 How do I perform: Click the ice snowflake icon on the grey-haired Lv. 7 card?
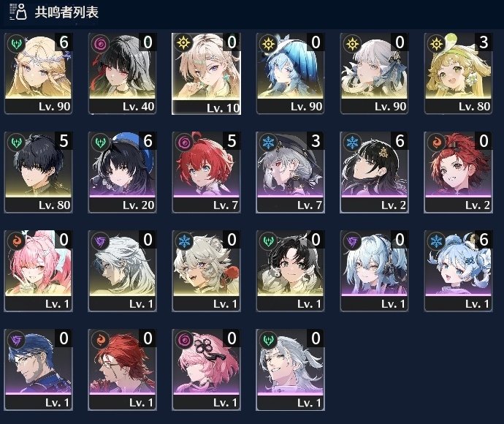pyautogui.click(x=268, y=143)
